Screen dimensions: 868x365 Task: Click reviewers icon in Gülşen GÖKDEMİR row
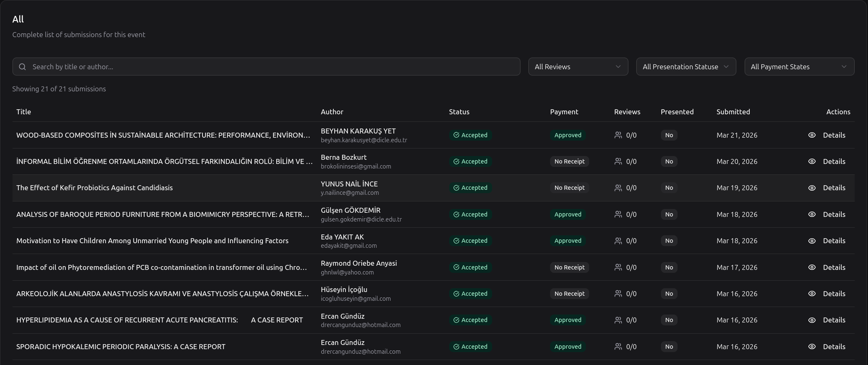point(618,214)
